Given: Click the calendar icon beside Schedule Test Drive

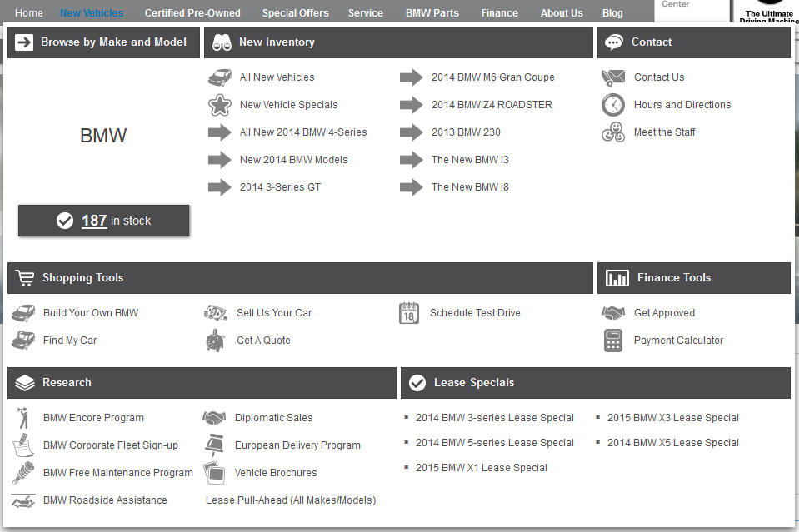Looking at the screenshot, I should click(x=409, y=313).
